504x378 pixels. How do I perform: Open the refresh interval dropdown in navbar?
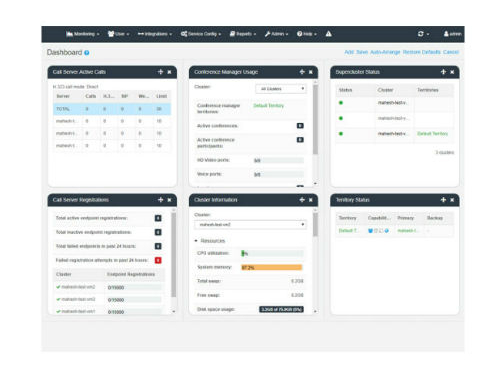point(423,34)
